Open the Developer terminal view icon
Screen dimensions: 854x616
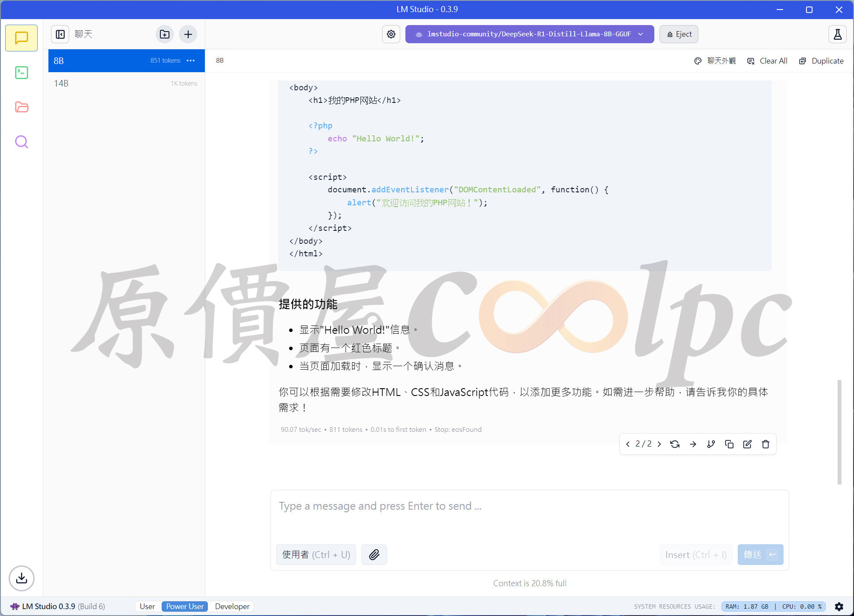pyautogui.click(x=21, y=73)
